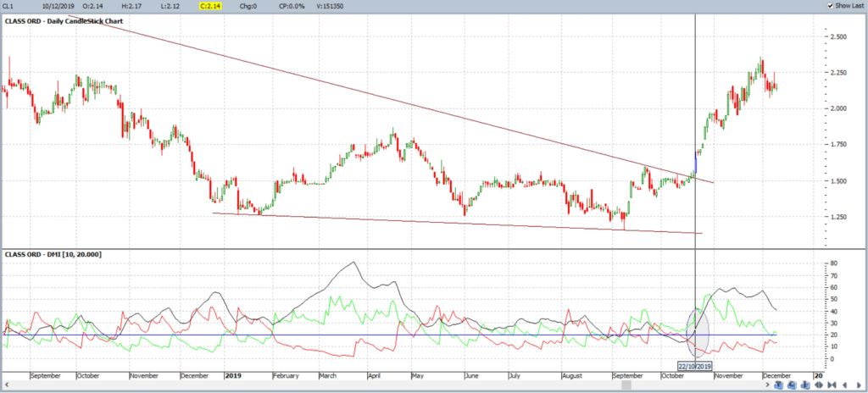Click the third blue chart toolbar icon

(805, 385)
